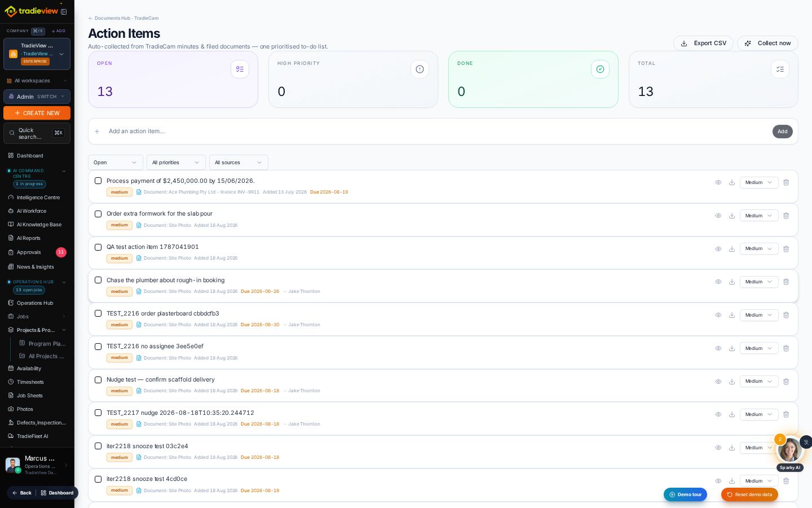Open the Approvals menu item

tap(37, 252)
